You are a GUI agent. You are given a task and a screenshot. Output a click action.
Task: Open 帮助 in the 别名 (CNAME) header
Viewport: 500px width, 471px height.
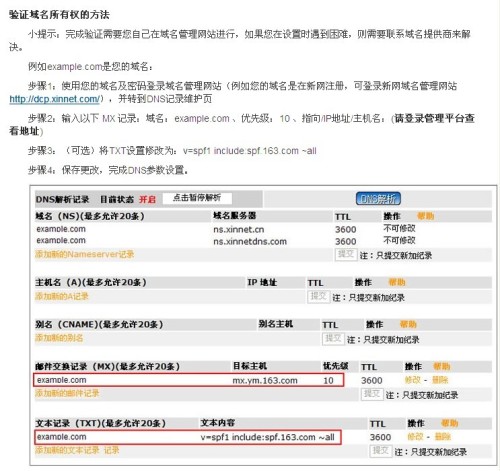tap(408, 324)
